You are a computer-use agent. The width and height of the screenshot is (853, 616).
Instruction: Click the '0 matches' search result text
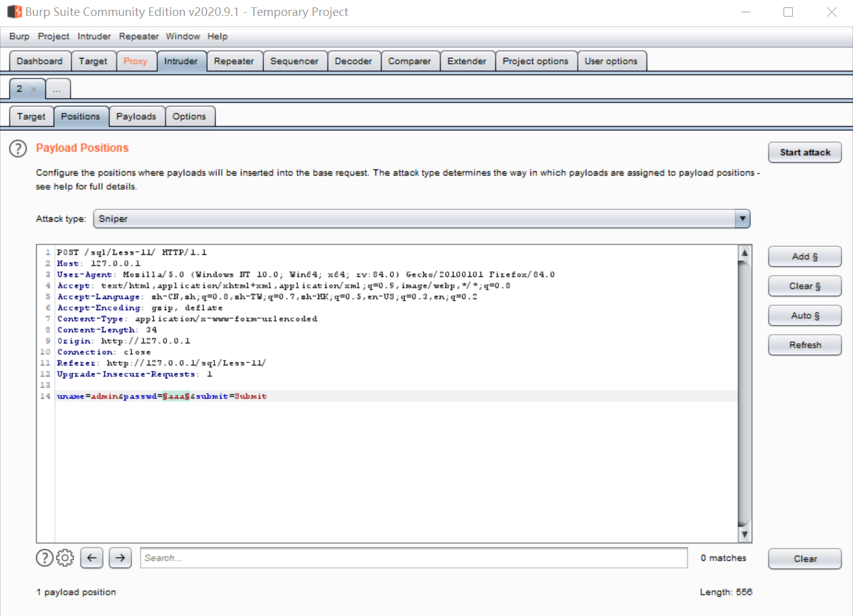point(723,558)
